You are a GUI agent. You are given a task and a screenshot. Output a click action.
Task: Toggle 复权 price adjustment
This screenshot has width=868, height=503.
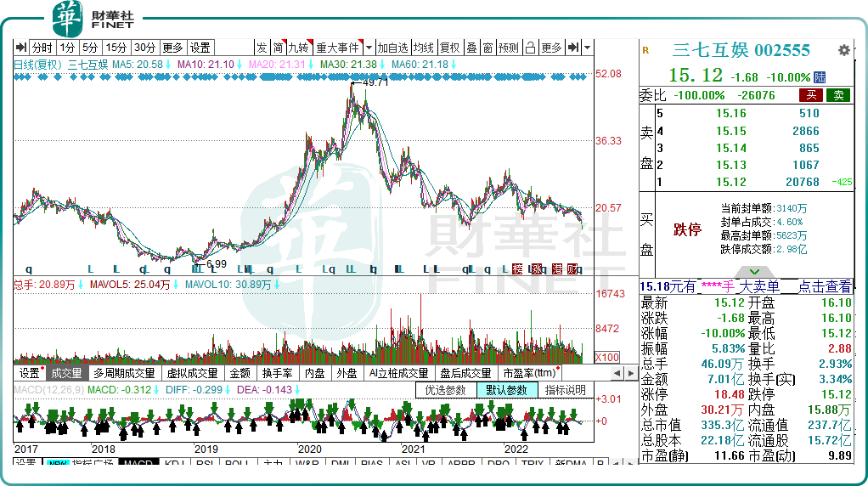click(x=449, y=48)
